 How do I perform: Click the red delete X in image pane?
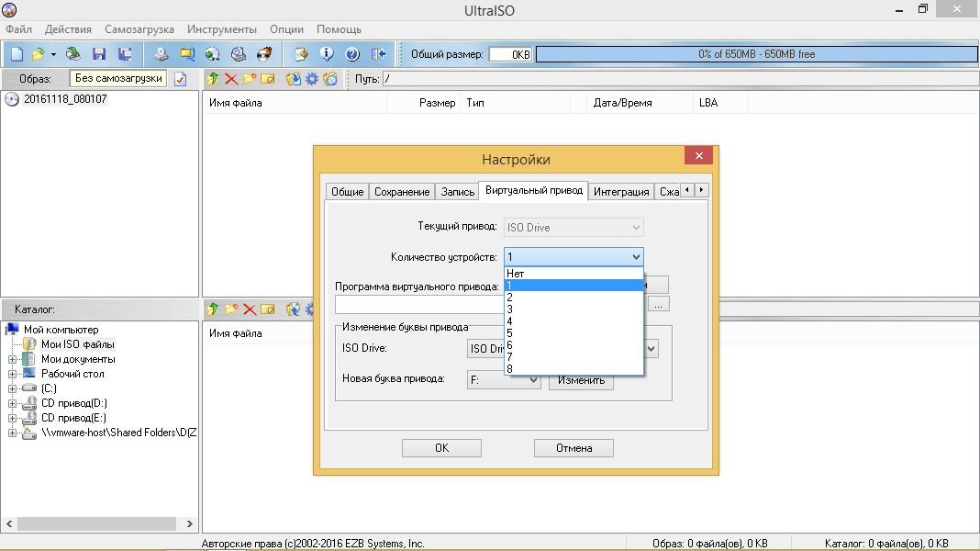click(x=231, y=79)
